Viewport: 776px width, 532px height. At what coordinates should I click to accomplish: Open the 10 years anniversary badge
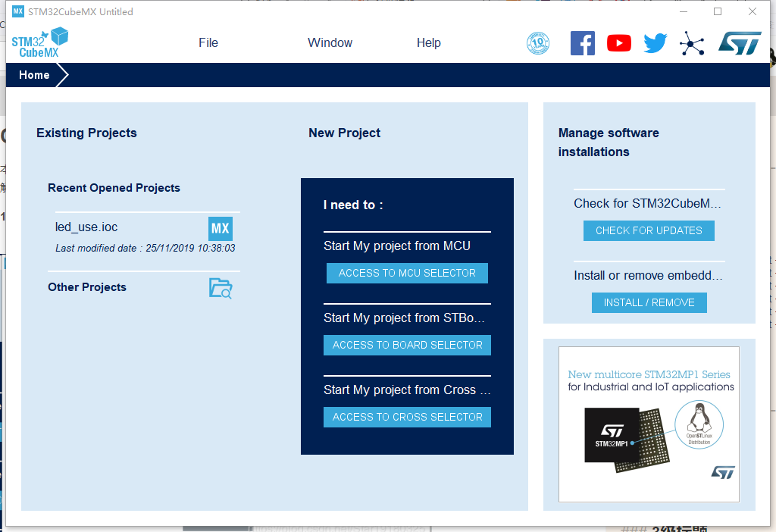(538, 43)
